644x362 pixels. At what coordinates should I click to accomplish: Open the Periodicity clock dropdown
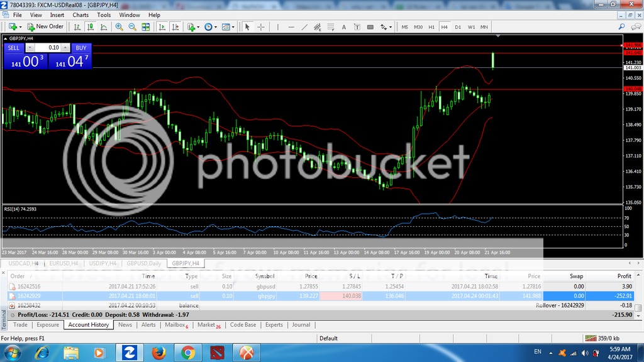[x=210, y=27]
